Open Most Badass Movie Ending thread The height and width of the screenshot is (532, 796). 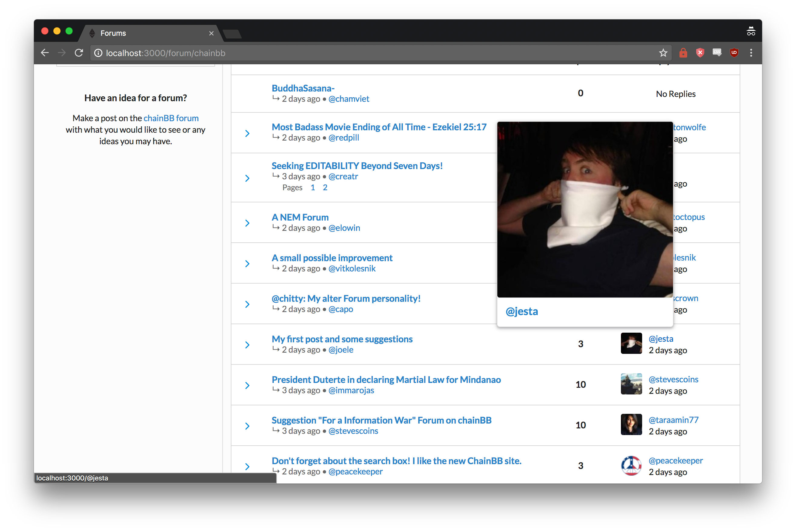(379, 127)
